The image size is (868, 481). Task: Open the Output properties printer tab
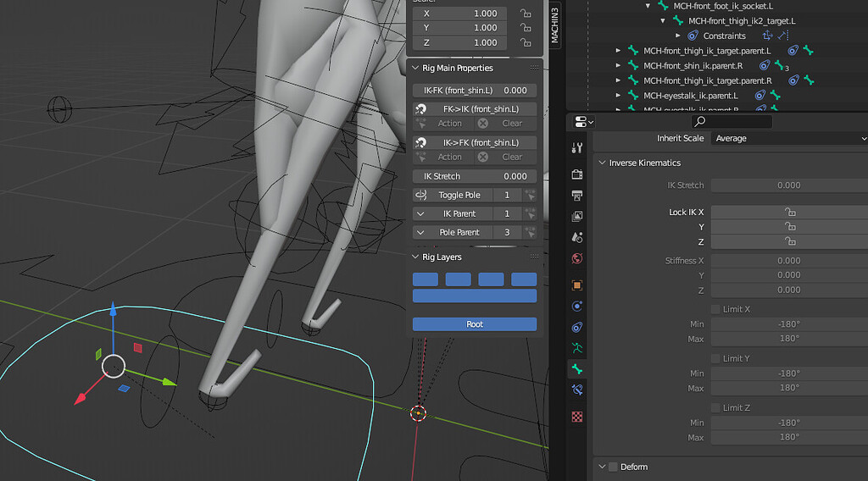(x=576, y=195)
